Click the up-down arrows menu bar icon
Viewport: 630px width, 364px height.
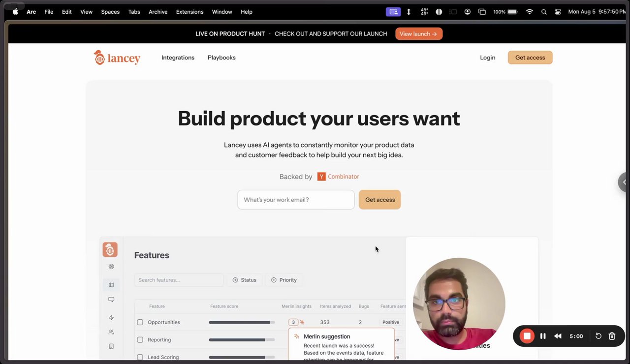pyautogui.click(x=409, y=12)
